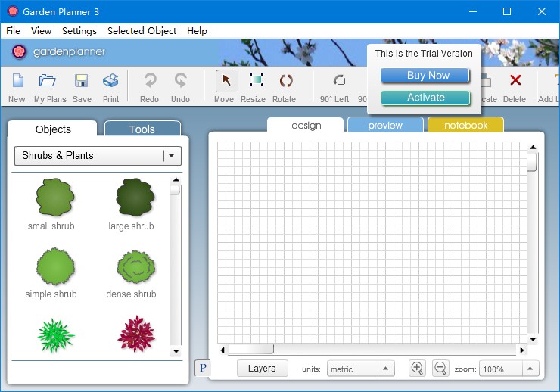Open the Selected Object menu

click(x=142, y=31)
